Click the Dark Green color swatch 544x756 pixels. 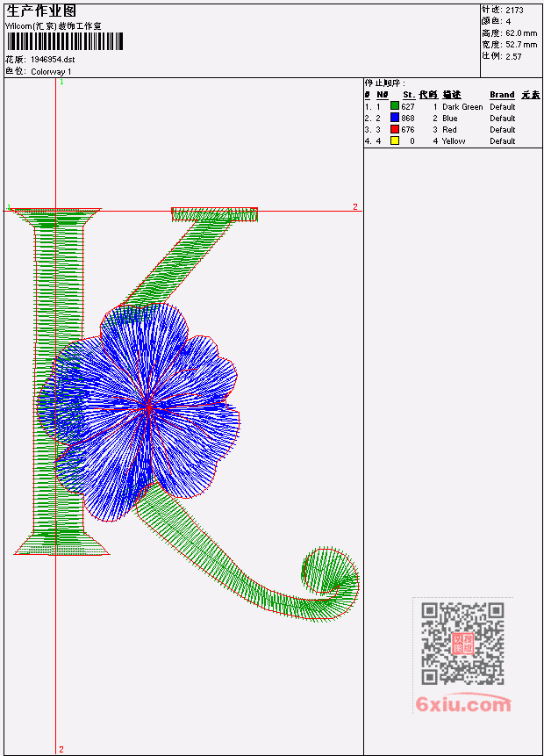coord(395,106)
